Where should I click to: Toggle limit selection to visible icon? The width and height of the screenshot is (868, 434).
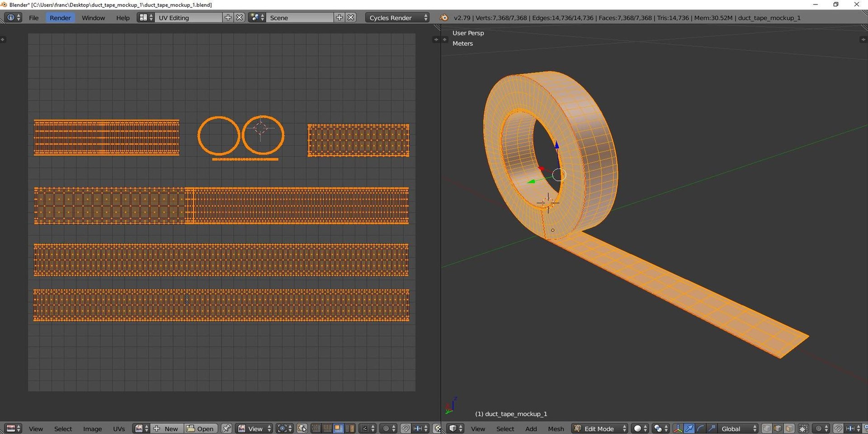click(x=803, y=429)
